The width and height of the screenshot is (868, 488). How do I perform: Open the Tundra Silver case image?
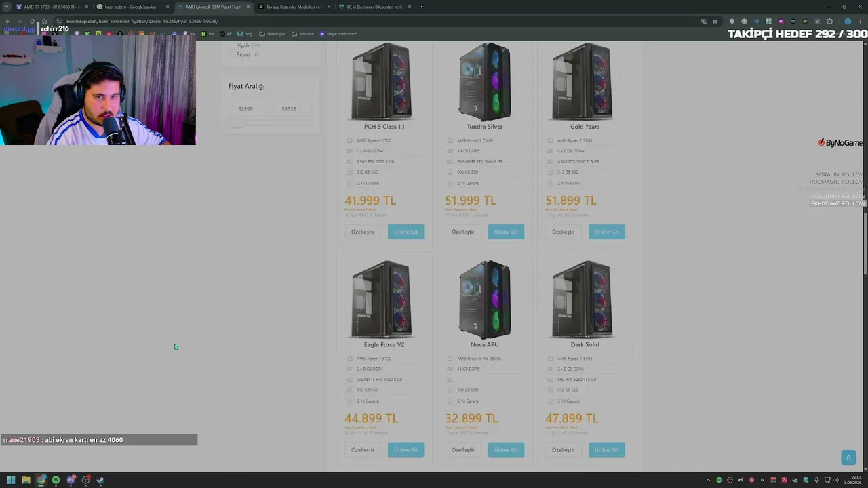click(x=484, y=81)
